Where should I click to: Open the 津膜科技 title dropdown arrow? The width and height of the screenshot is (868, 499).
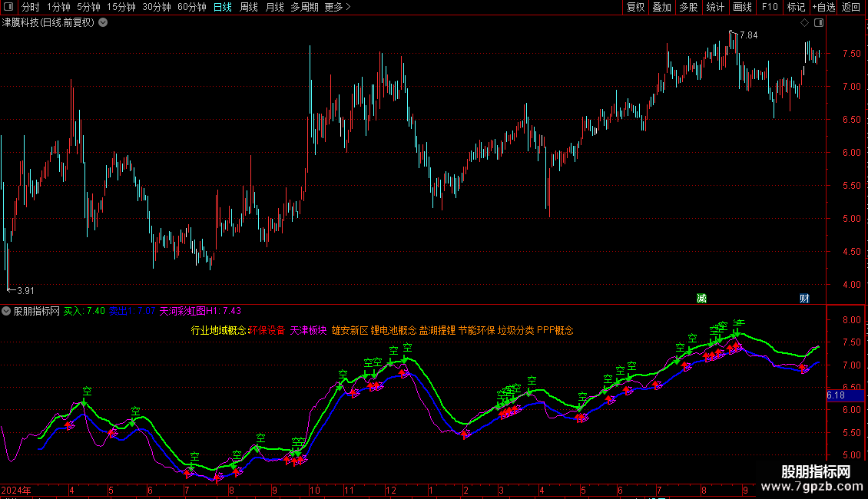point(103,23)
